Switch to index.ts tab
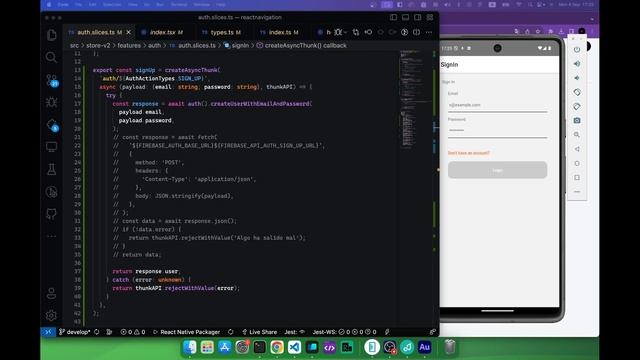The image size is (640, 360). coord(279,32)
